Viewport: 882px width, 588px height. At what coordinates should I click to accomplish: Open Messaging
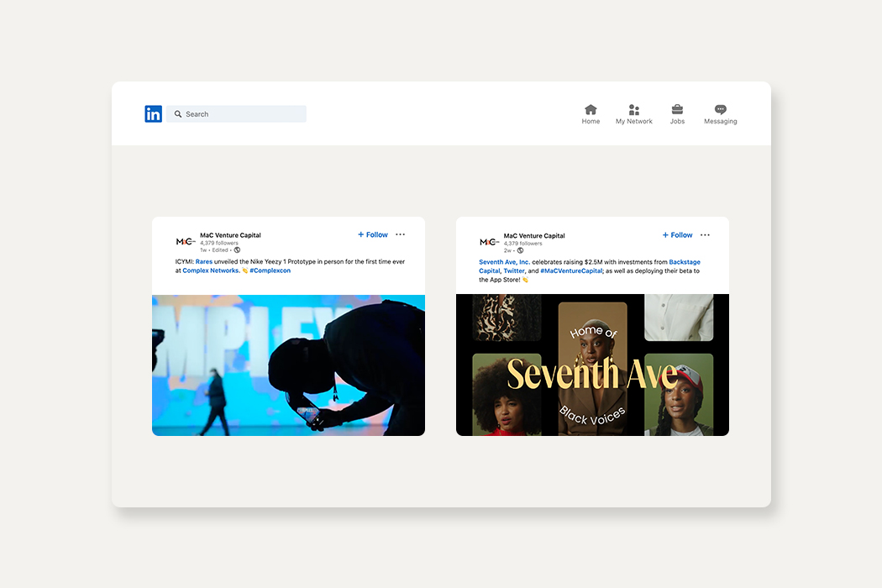(721, 114)
